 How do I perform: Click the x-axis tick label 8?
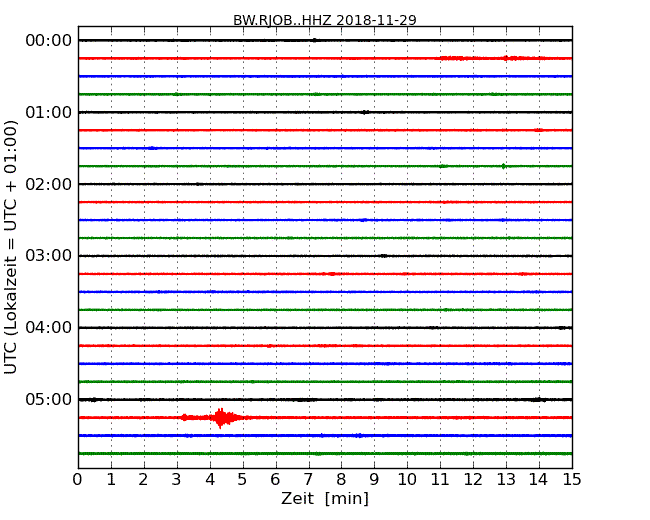point(341,479)
